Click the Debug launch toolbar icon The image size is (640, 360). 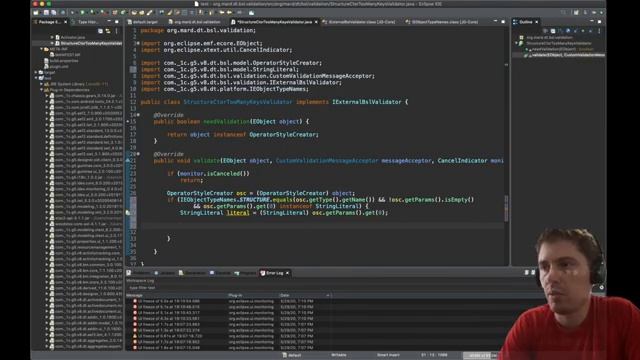(x=73, y=13)
